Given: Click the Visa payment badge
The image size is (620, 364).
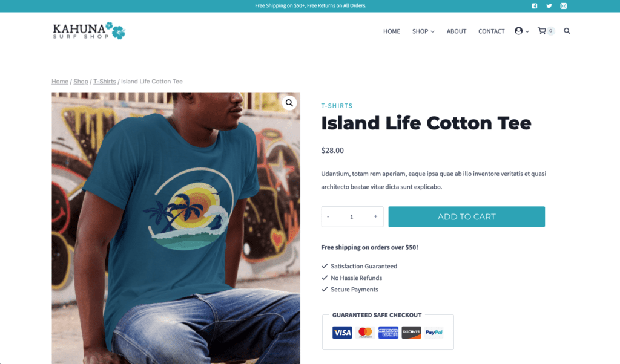Looking at the screenshot, I should 342,333.
